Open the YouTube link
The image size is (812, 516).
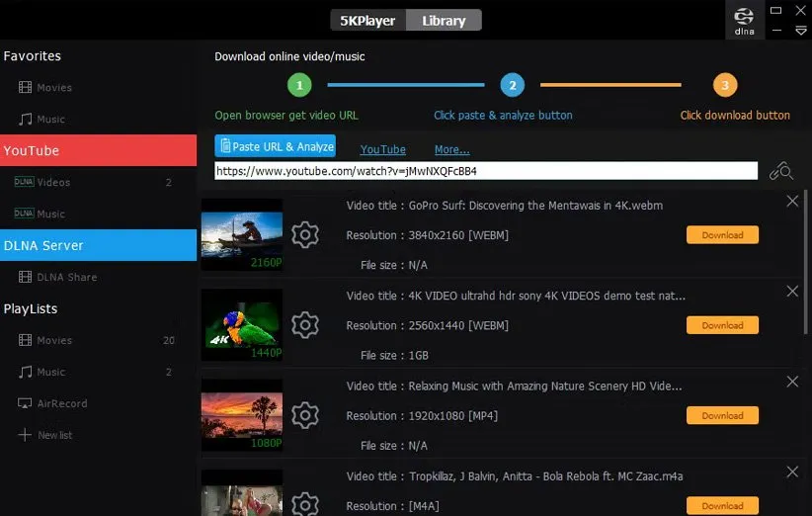click(382, 149)
